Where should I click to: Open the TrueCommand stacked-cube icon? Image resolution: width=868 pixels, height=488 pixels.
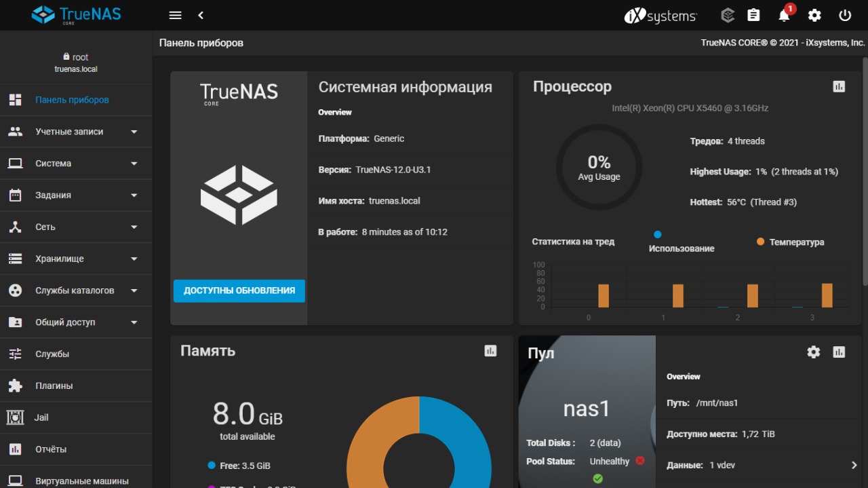pyautogui.click(x=728, y=15)
